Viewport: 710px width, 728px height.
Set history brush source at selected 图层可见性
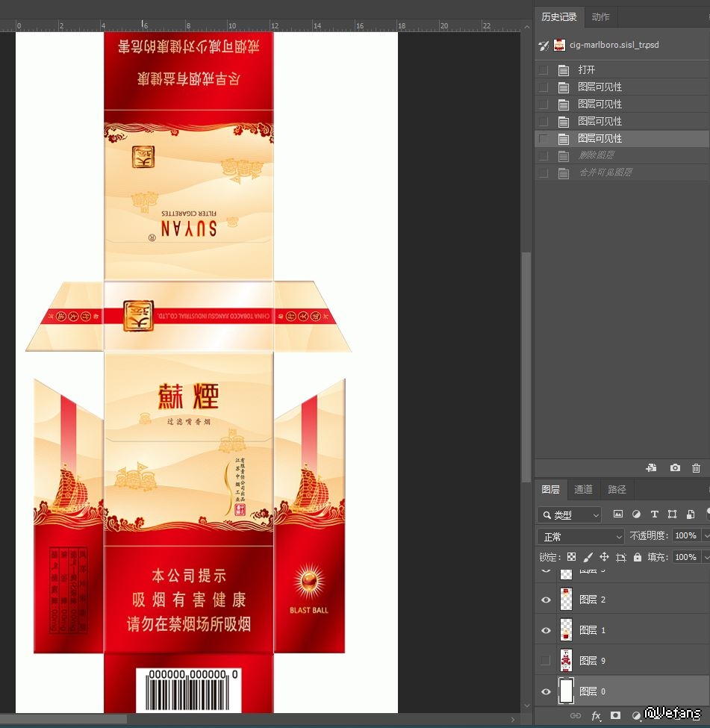tap(544, 139)
